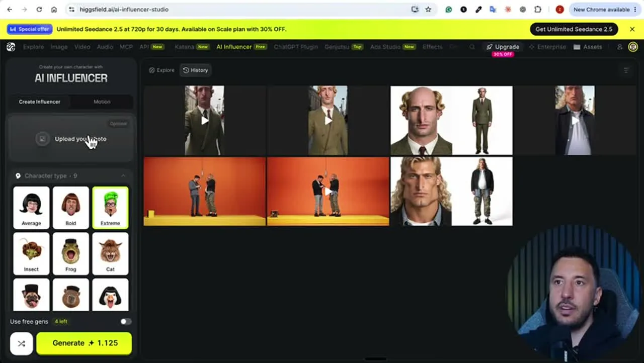Viewport: 644px width, 363px height.
Task: Open the Chrome extensions puzzle icon
Action: tap(538, 10)
